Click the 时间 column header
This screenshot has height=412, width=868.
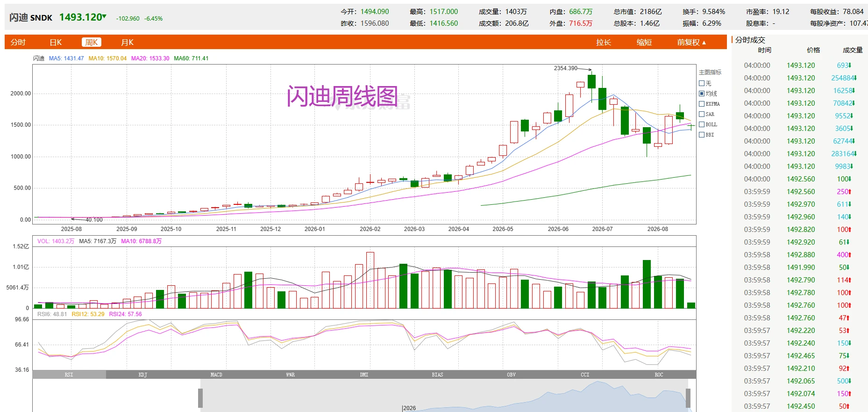764,51
